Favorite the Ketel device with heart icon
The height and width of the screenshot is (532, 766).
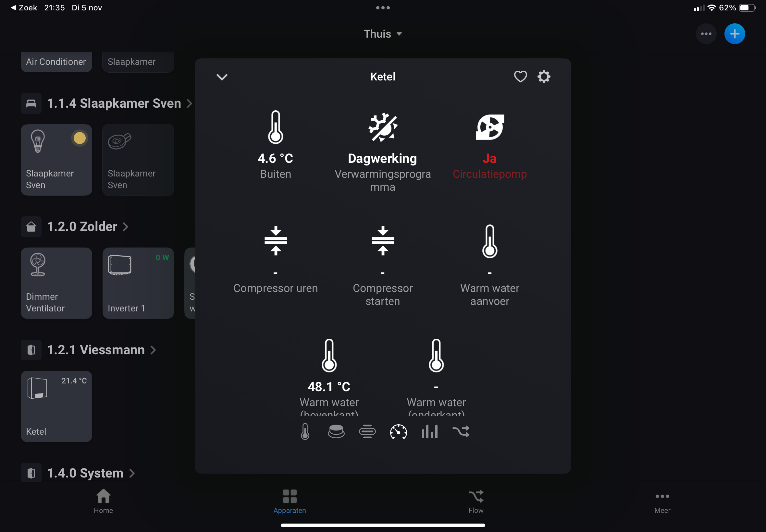(520, 77)
